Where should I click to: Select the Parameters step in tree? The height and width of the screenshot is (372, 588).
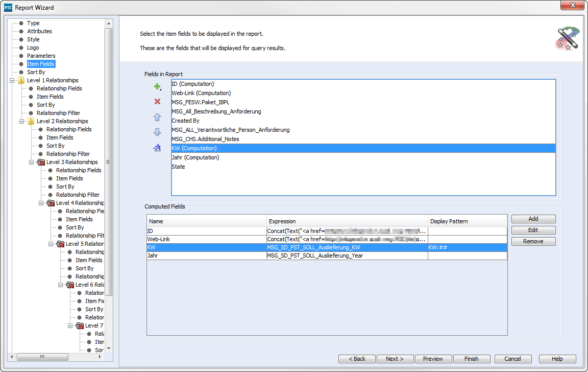click(41, 56)
